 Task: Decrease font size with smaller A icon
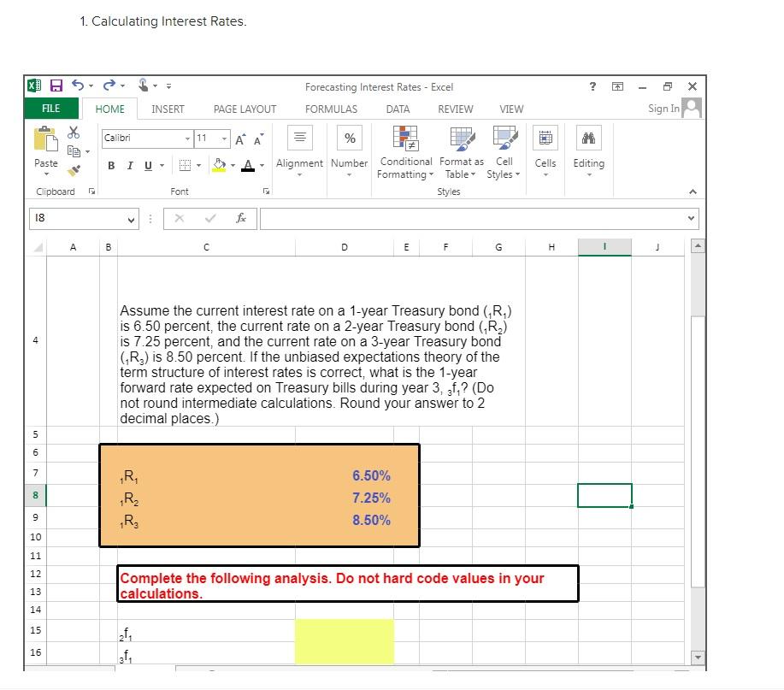[258, 139]
